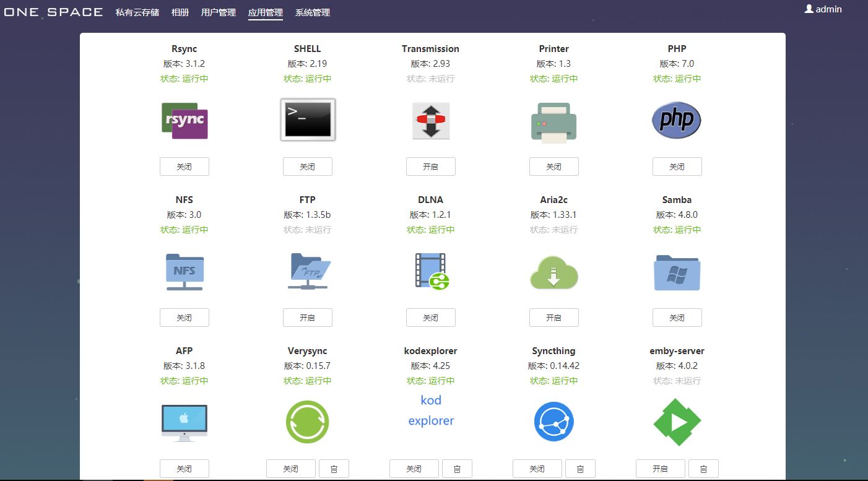Click the Samba app title

(x=677, y=200)
